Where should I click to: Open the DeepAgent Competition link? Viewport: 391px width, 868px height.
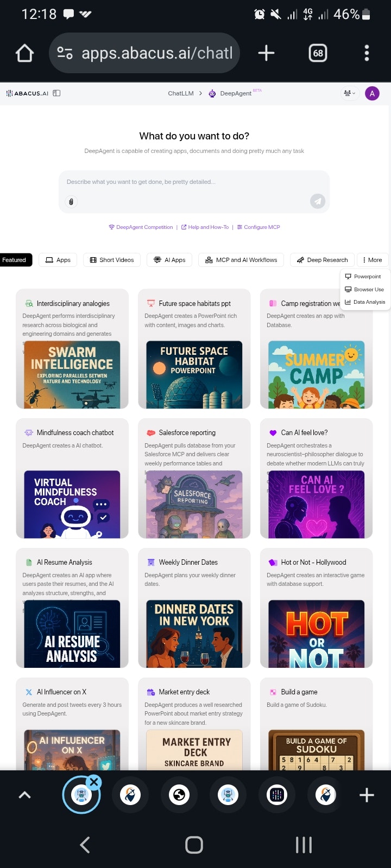[141, 227]
